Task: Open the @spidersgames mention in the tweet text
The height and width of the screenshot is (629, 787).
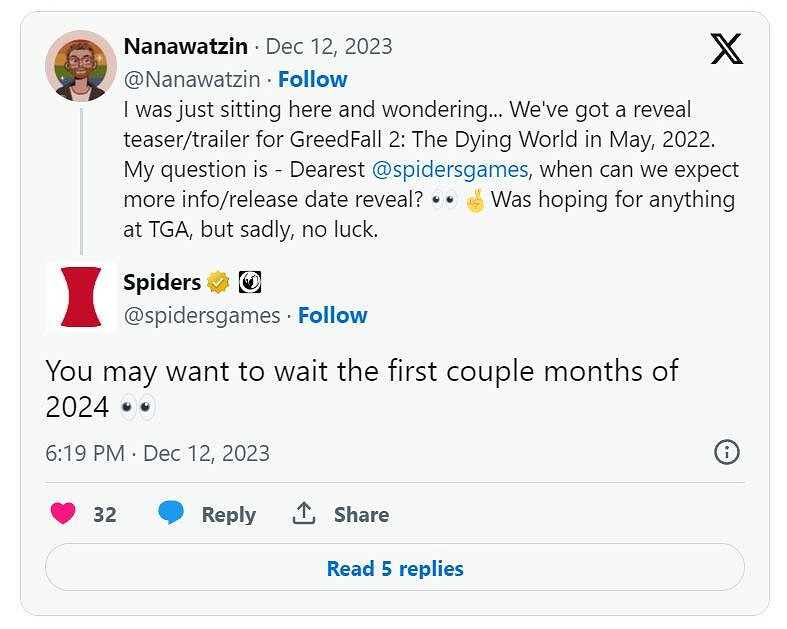Action: 449,169
